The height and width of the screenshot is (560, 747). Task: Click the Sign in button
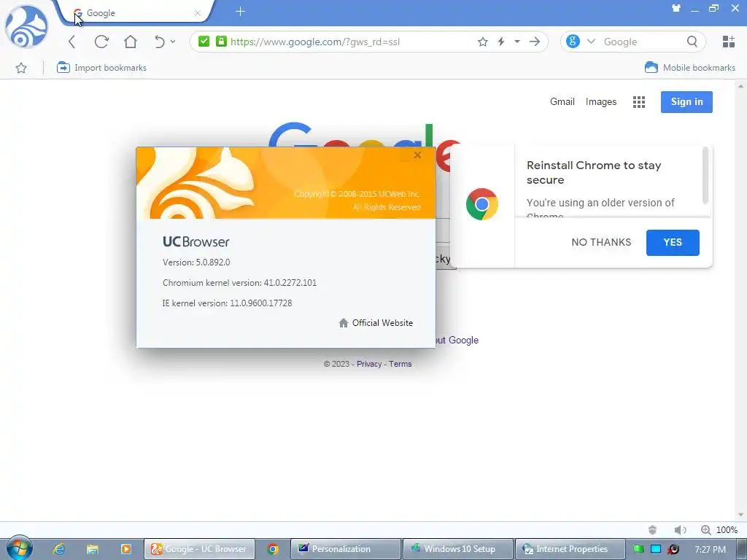[686, 102]
